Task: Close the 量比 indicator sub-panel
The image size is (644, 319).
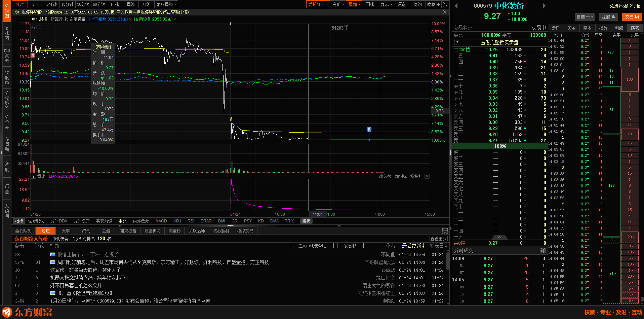Action: [x=427, y=176]
